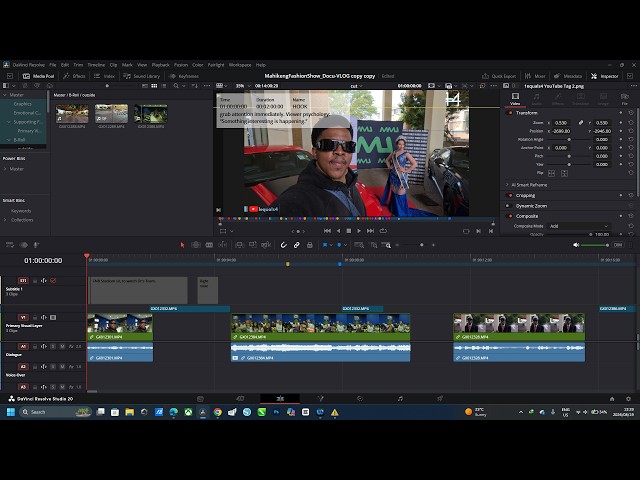Open the Metadata panel
640x480 pixels.
coord(568,76)
